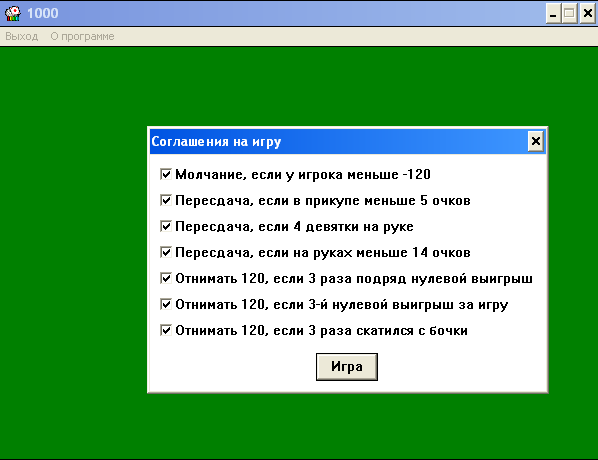Start the game with the Игра button
The image size is (598, 460).
coord(347,367)
